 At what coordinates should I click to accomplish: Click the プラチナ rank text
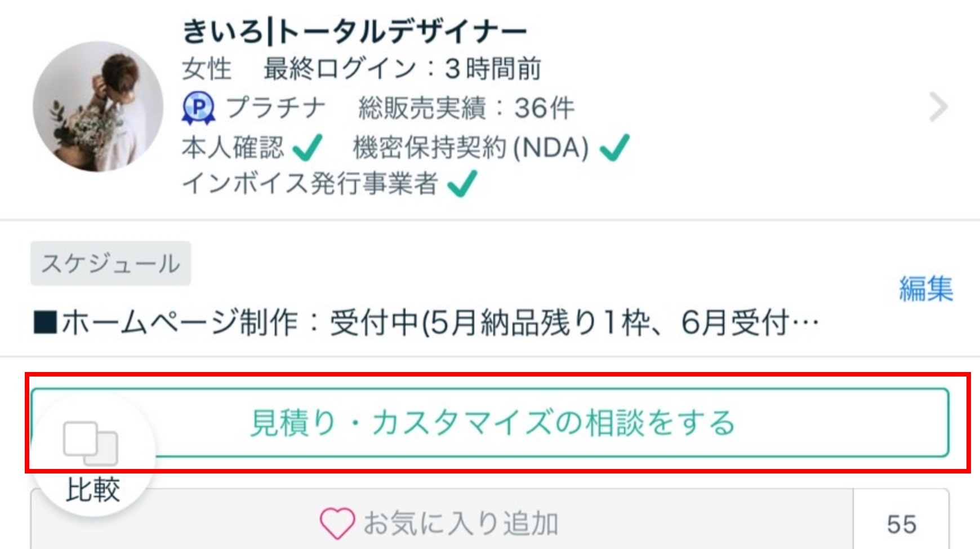tap(276, 108)
